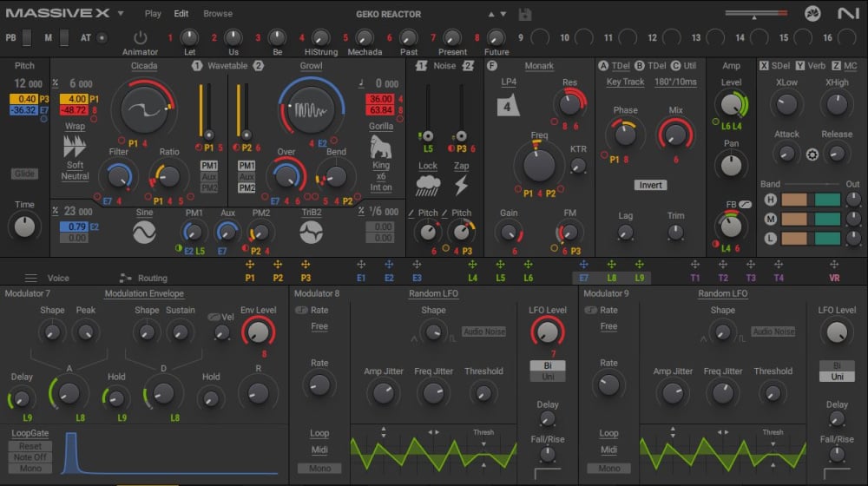Screen dimensions: 868x486
Task: Click the LP4 filter slope icon
Action: click(x=508, y=105)
